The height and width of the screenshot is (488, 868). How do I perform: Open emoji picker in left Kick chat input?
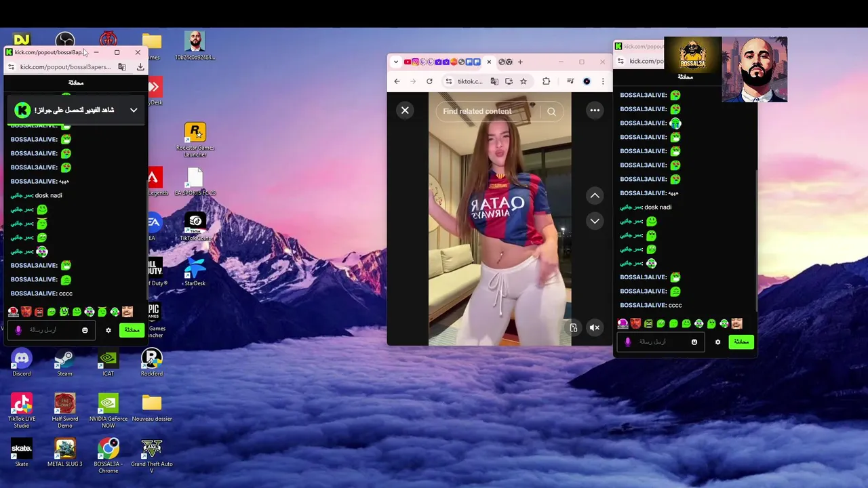[x=85, y=330]
